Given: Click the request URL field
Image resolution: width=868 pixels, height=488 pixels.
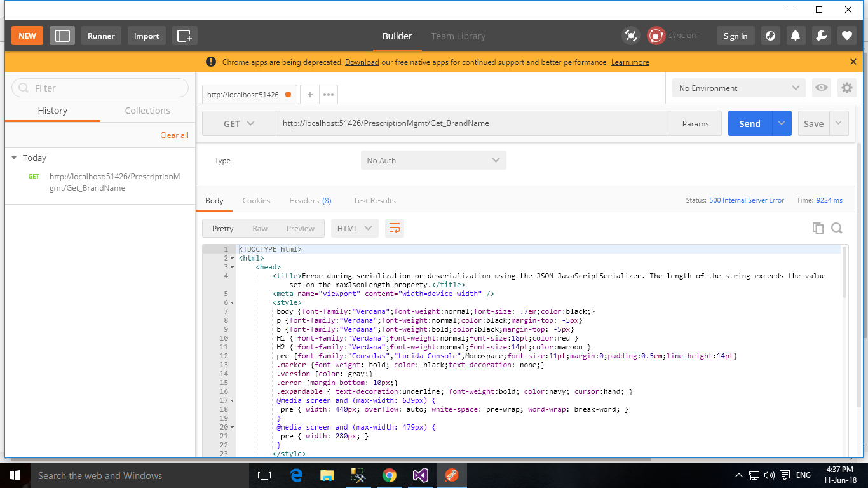Looking at the screenshot, I should (x=473, y=123).
